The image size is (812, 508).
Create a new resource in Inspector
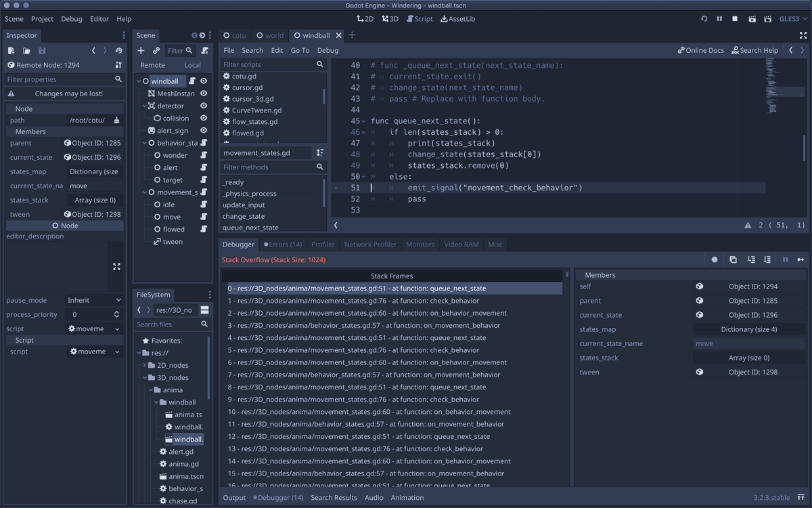tap(12, 51)
